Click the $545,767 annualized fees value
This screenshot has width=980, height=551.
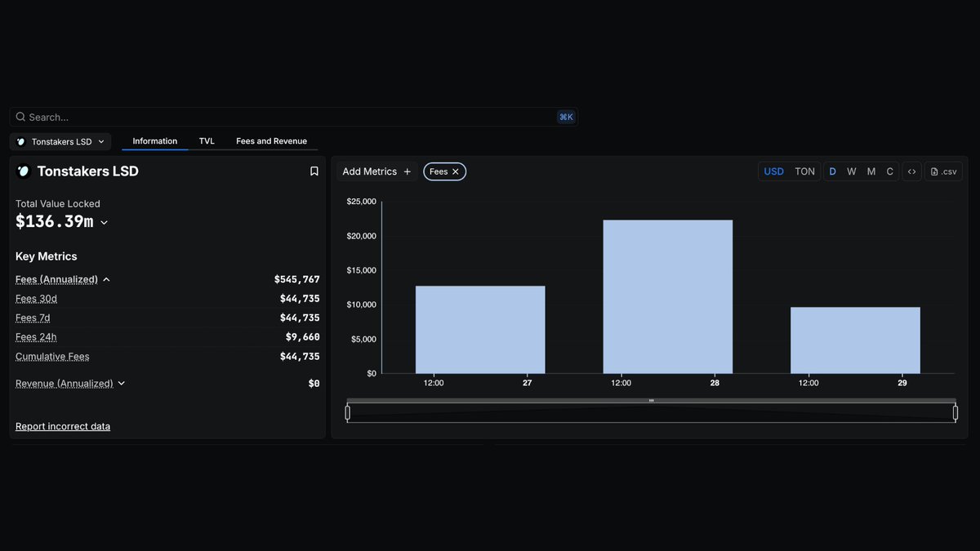(x=297, y=279)
